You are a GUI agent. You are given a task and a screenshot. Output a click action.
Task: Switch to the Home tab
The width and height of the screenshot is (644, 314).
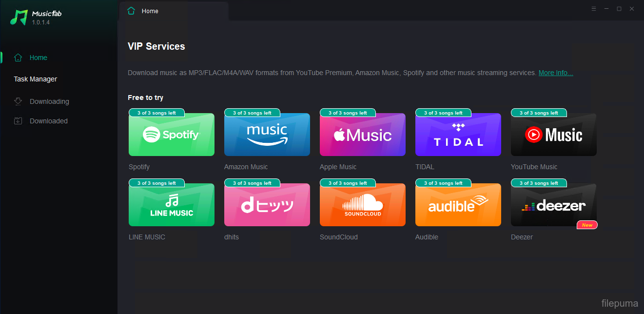click(150, 11)
